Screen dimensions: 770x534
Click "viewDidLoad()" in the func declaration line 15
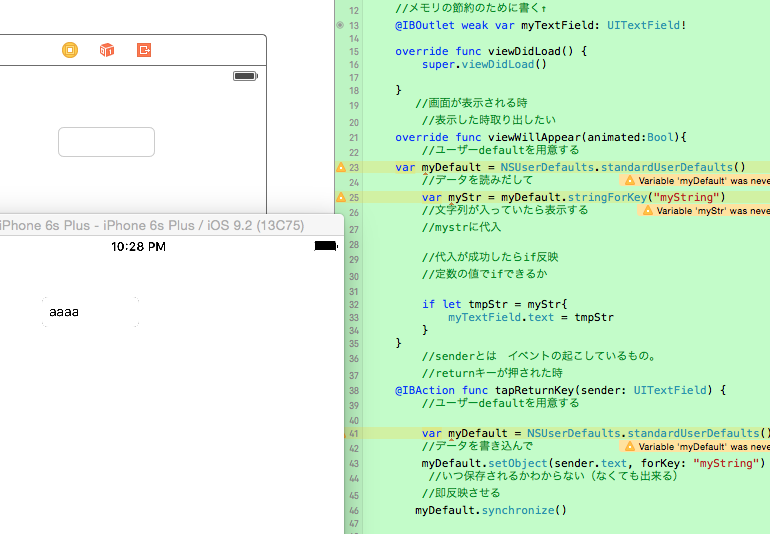[530, 51]
